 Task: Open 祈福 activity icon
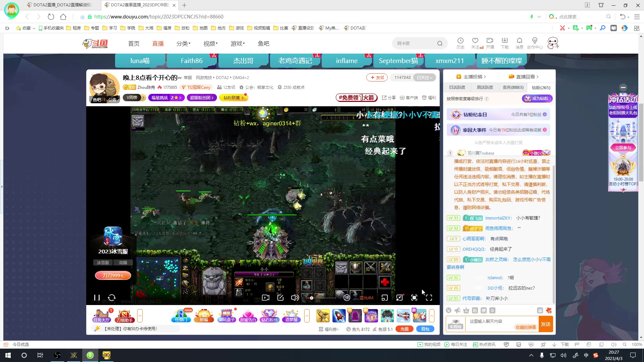204,316
